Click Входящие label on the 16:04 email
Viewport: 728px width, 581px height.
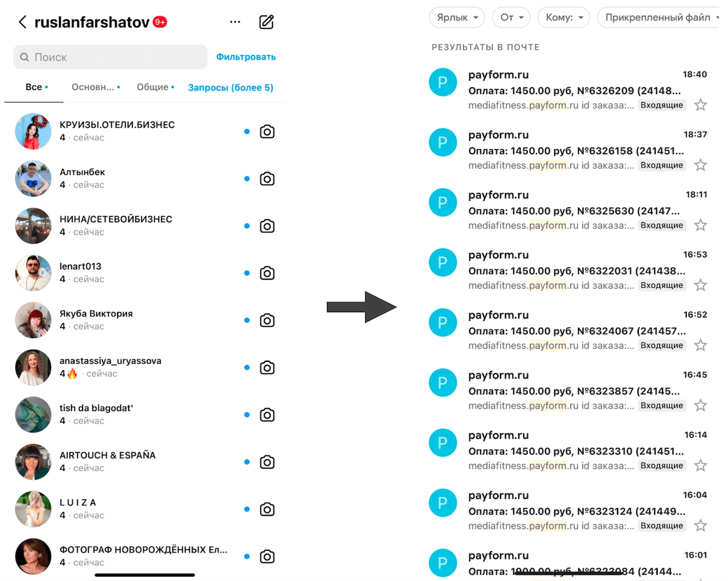pos(662,526)
